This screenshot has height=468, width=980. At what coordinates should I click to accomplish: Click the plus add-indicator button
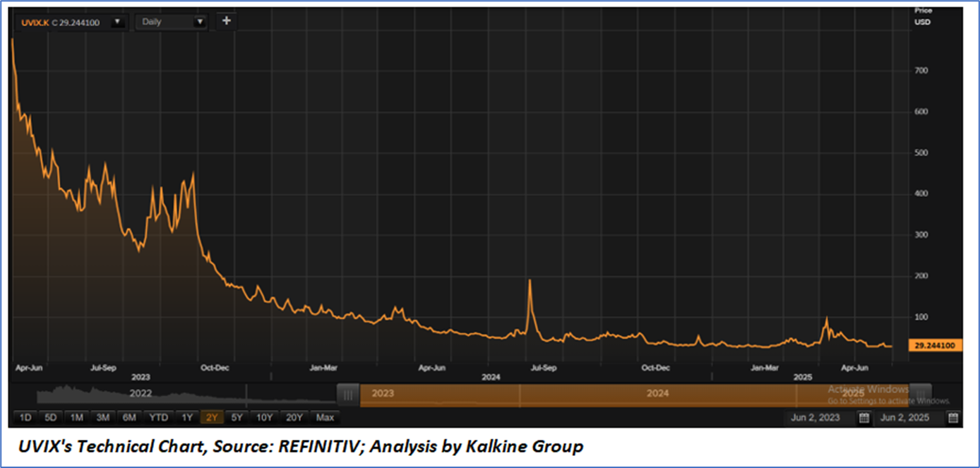pos(226,21)
